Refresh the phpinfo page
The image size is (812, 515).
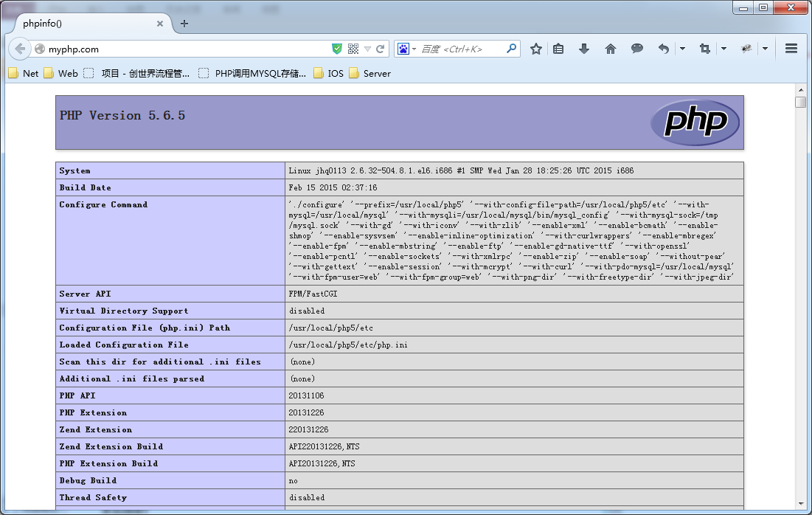coord(379,48)
